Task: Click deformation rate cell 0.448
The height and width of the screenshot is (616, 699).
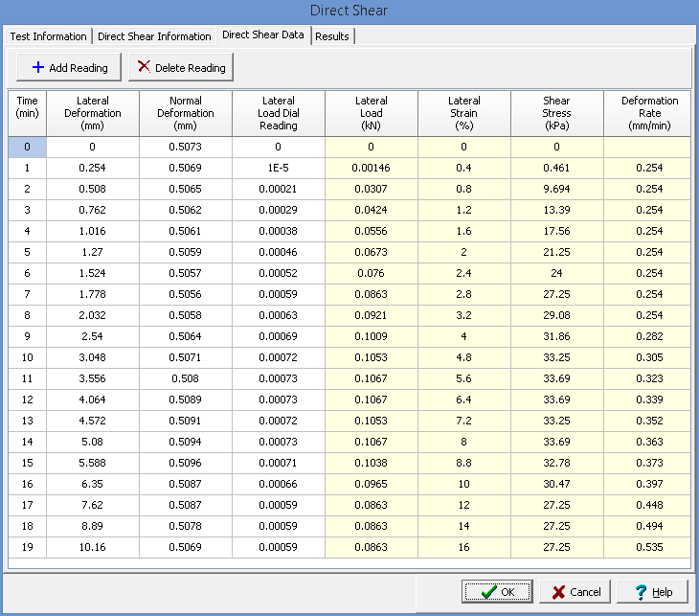Action: pos(647,505)
